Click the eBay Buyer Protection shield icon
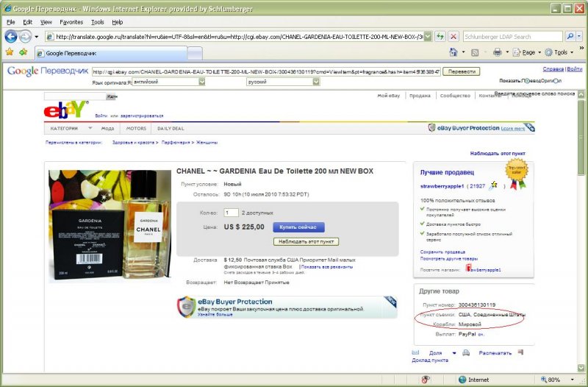This screenshot has height=387, width=588. 431,127
